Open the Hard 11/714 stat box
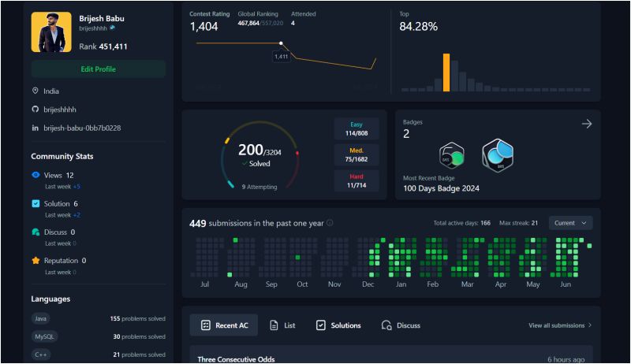This screenshot has height=364, width=631. pos(357,180)
